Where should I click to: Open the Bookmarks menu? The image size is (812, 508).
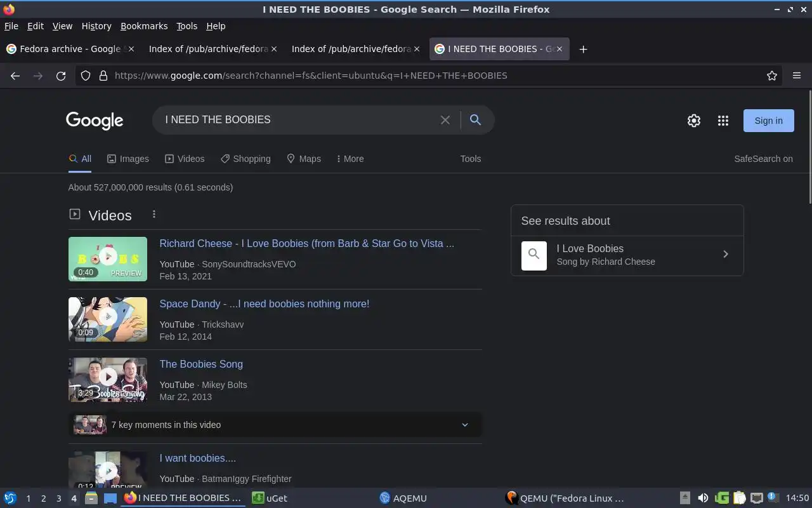(144, 26)
